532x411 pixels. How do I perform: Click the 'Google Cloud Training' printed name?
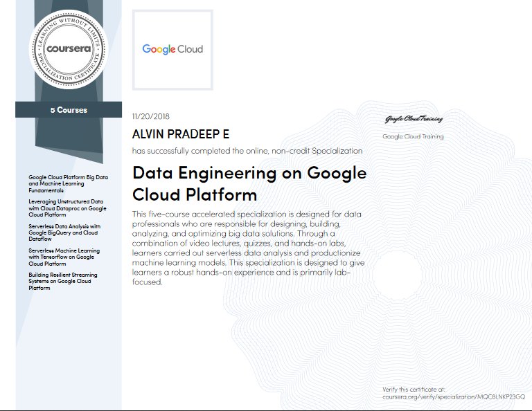(413, 136)
